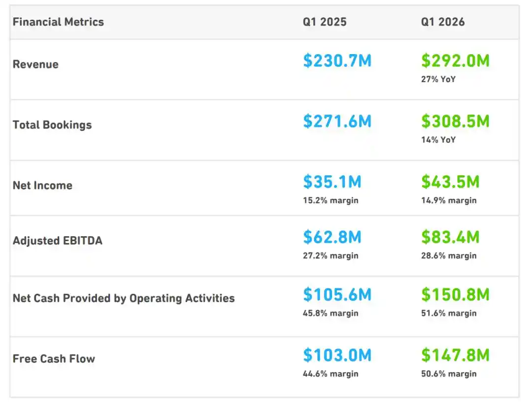The height and width of the screenshot is (402, 532).
Task: Click the 15.2% margin note
Action: (x=331, y=201)
